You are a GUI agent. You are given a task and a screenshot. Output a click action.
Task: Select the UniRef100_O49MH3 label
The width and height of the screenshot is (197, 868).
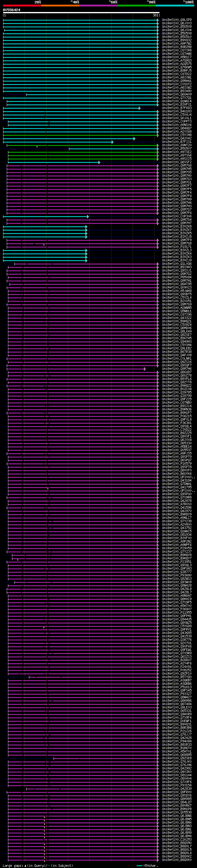(177, 342)
